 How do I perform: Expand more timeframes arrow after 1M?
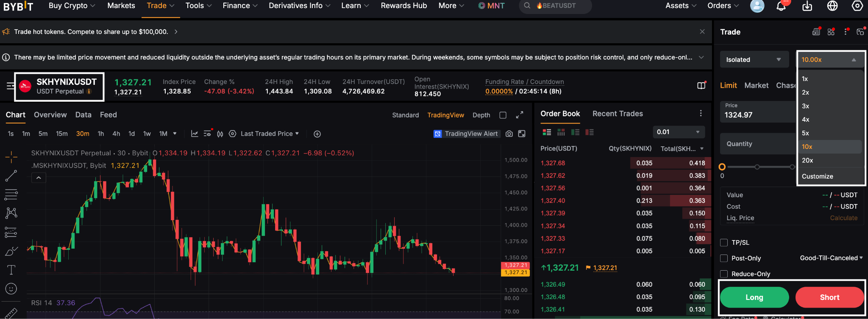click(x=175, y=134)
